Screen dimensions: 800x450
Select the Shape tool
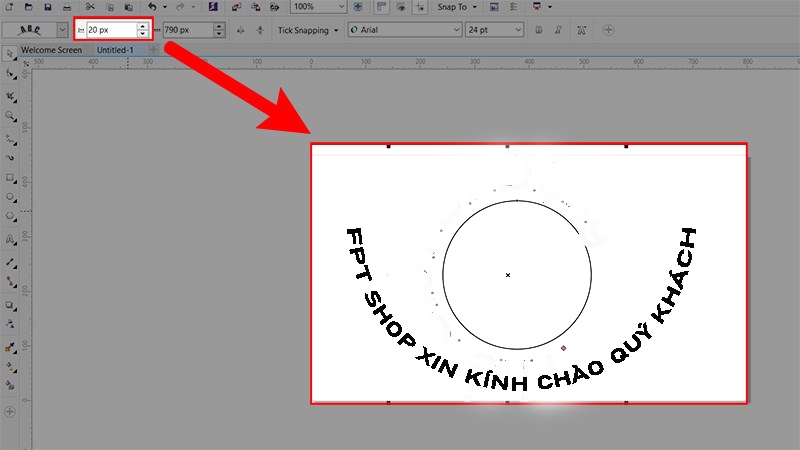pyautogui.click(x=10, y=74)
